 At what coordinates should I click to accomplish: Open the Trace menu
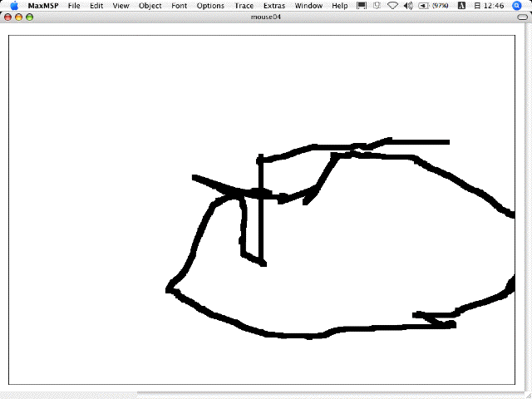click(x=244, y=6)
